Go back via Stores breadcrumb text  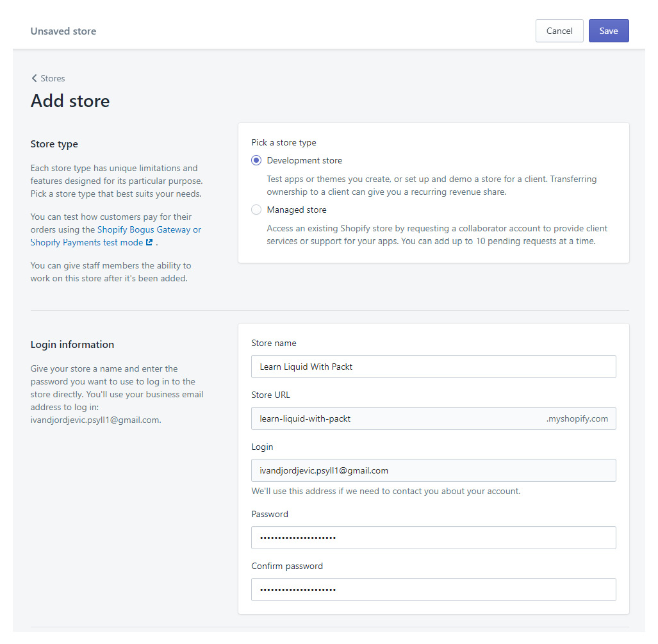[53, 79]
